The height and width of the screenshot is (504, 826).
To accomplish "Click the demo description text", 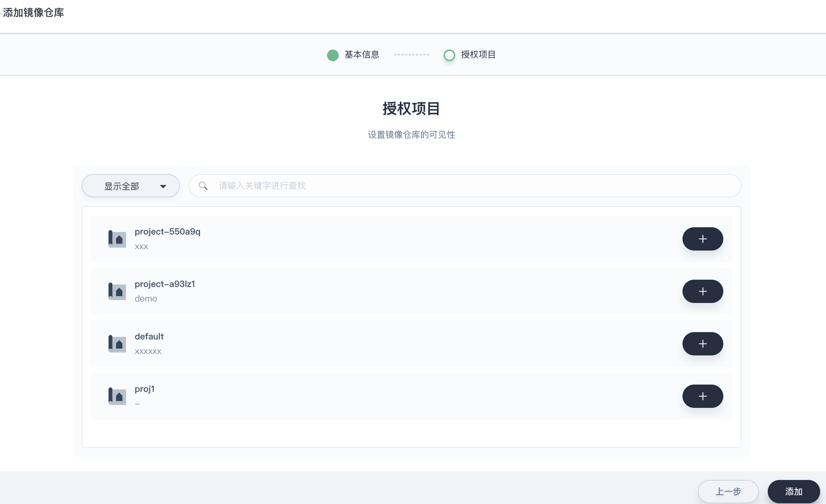I will point(146,299).
